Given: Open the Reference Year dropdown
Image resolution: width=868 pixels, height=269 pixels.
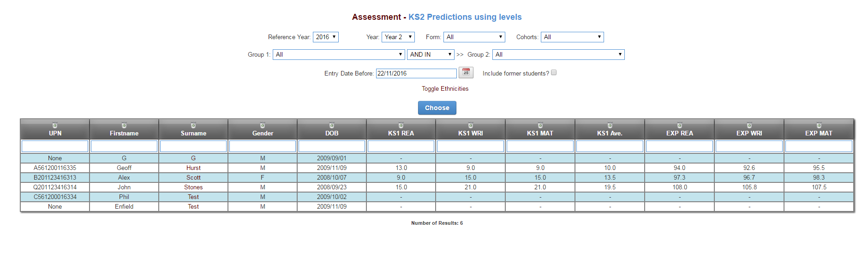Looking at the screenshot, I should pyautogui.click(x=325, y=37).
